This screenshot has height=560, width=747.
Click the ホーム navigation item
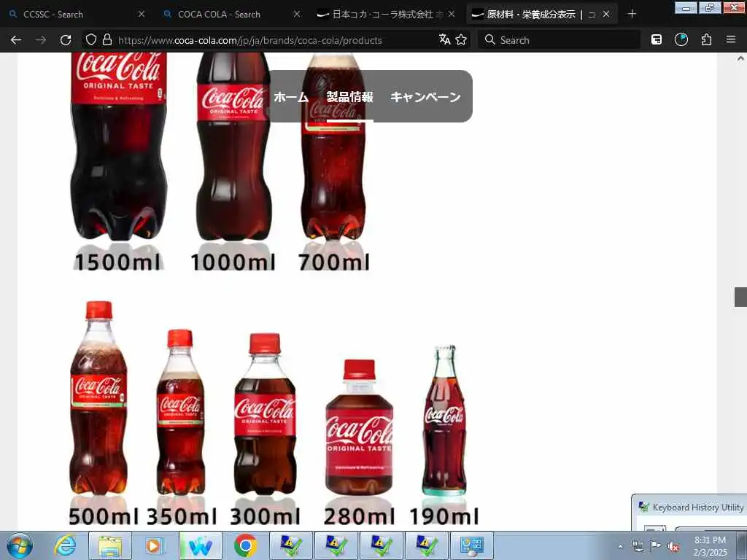(x=291, y=97)
